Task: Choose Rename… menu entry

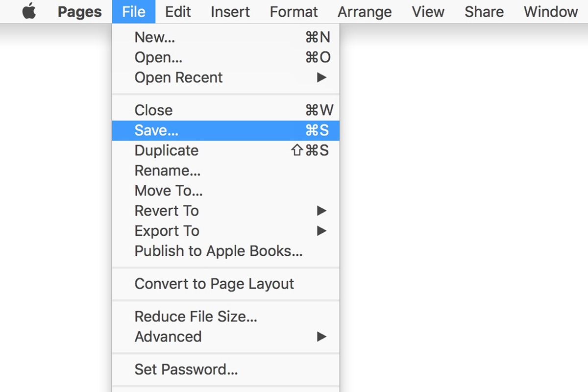Action: tap(226, 171)
